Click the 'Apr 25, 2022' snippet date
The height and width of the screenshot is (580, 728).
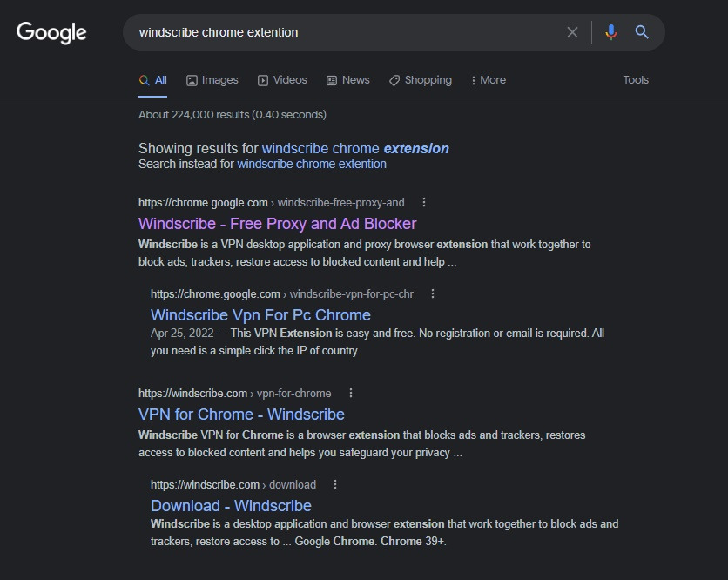point(182,333)
